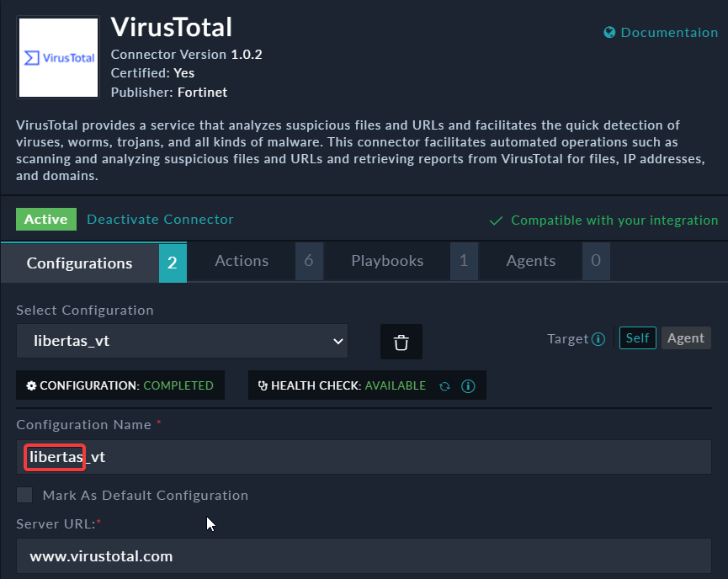
Task: Click the configuration gear icon
Action: pos(32,385)
